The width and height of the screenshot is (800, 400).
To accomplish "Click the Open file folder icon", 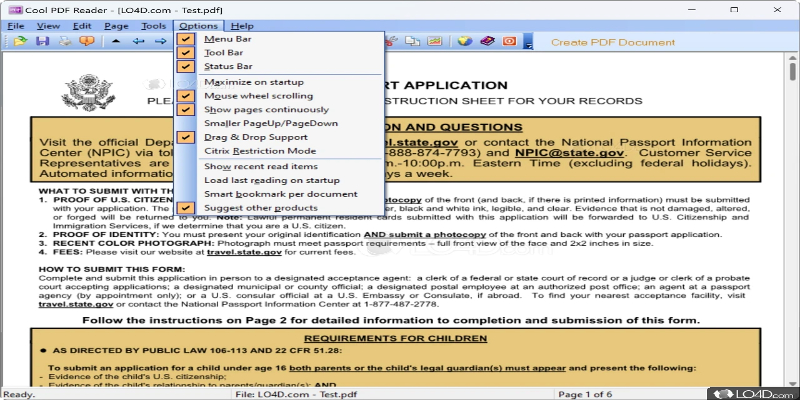I will (19, 42).
